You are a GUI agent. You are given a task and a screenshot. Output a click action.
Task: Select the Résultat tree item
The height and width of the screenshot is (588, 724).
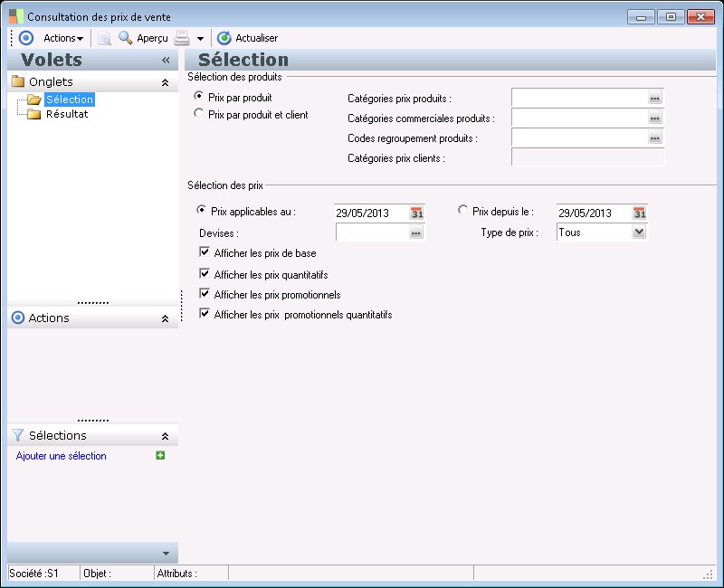tap(67, 114)
